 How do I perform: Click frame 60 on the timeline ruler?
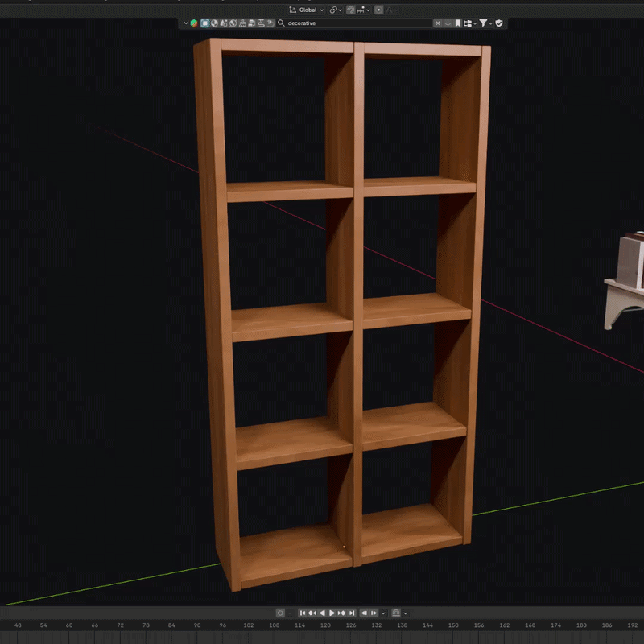[69, 625]
